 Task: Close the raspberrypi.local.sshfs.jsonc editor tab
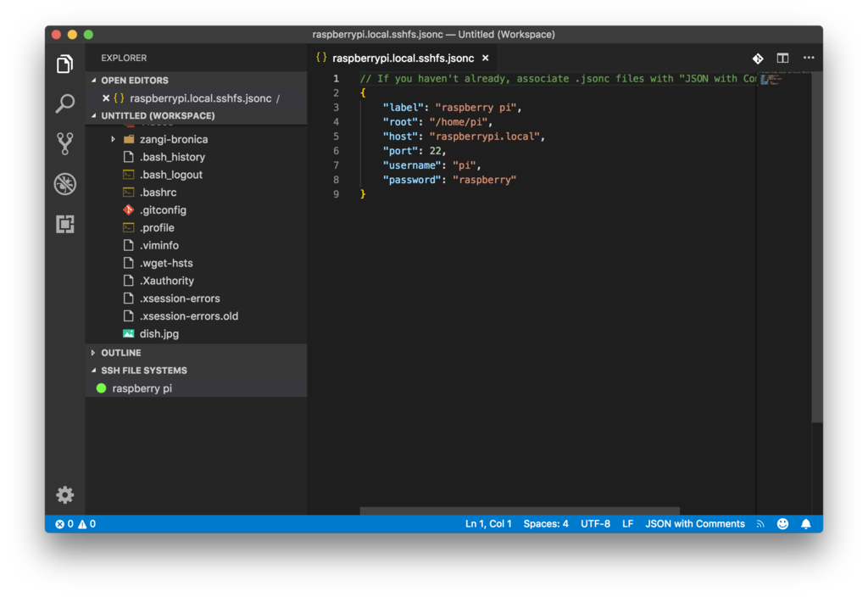pyautogui.click(x=486, y=59)
